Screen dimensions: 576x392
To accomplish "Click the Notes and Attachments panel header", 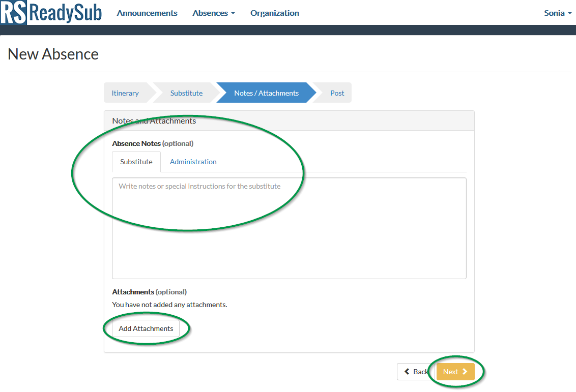I will click(x=154, y=120).
